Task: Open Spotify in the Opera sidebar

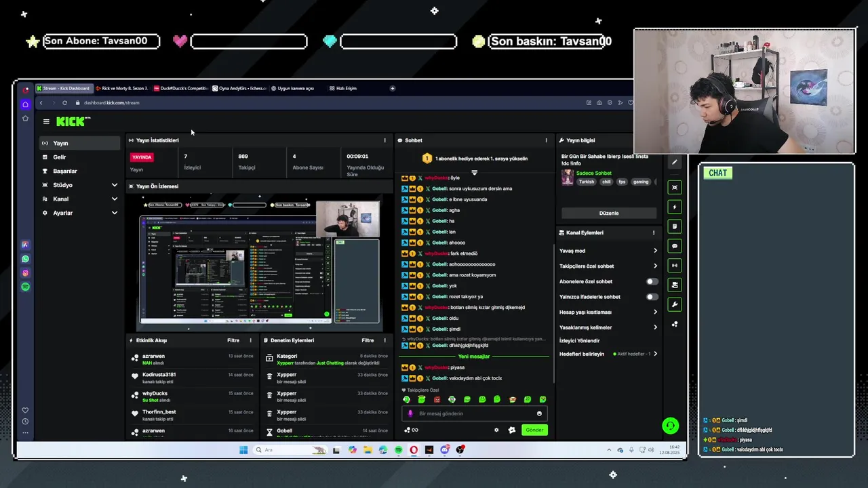Action: click(x=25, y=287)
